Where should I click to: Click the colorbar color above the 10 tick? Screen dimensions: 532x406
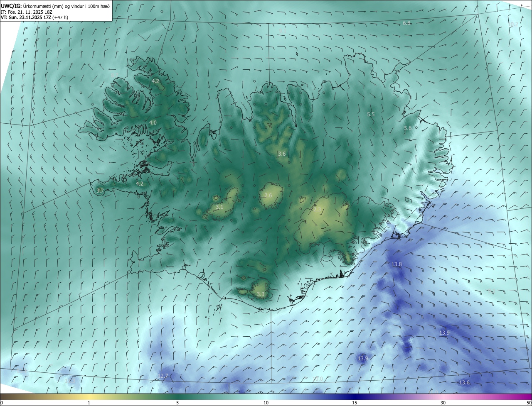(x=266, y=396)
